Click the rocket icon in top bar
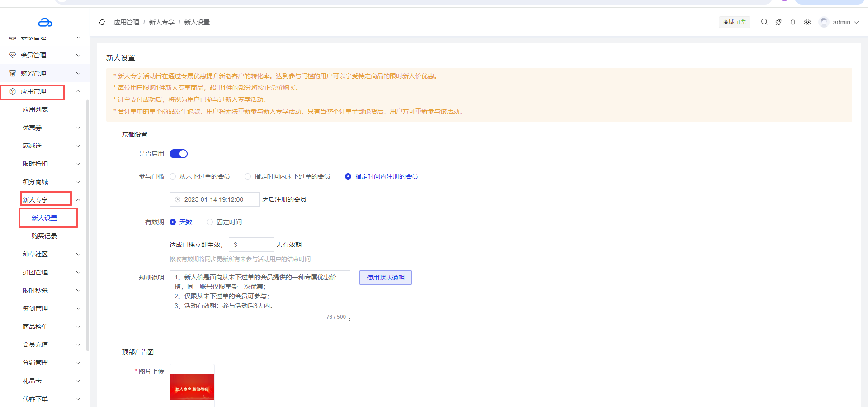Viewport: 868px width, 407px height. [778, 22]
